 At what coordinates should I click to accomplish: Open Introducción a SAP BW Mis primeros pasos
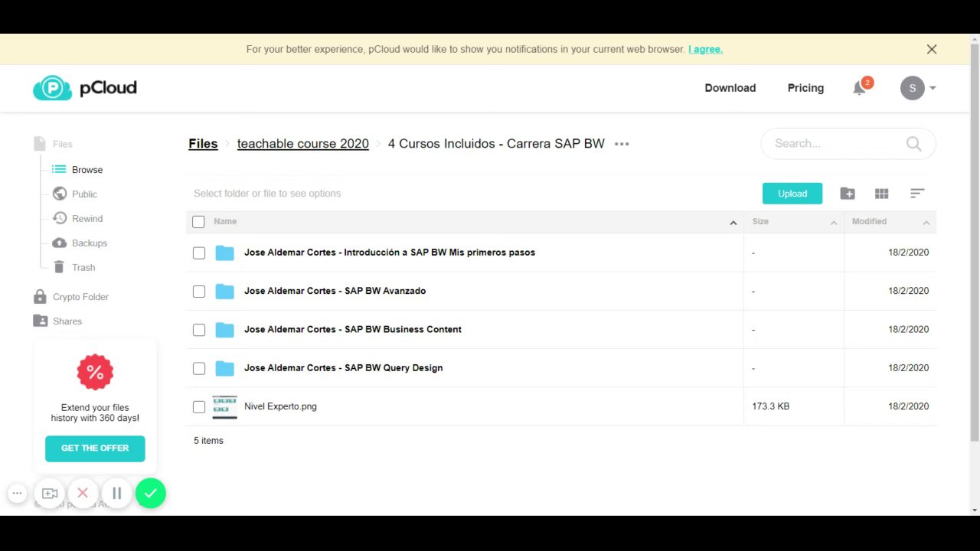390,253
